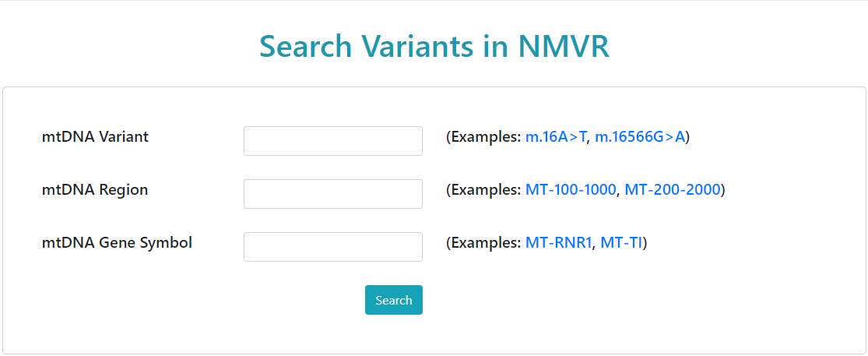The image size is (868, 356).
Task: Click the word "NMVR" in the page heading
Action: click(x=564, y=47)
